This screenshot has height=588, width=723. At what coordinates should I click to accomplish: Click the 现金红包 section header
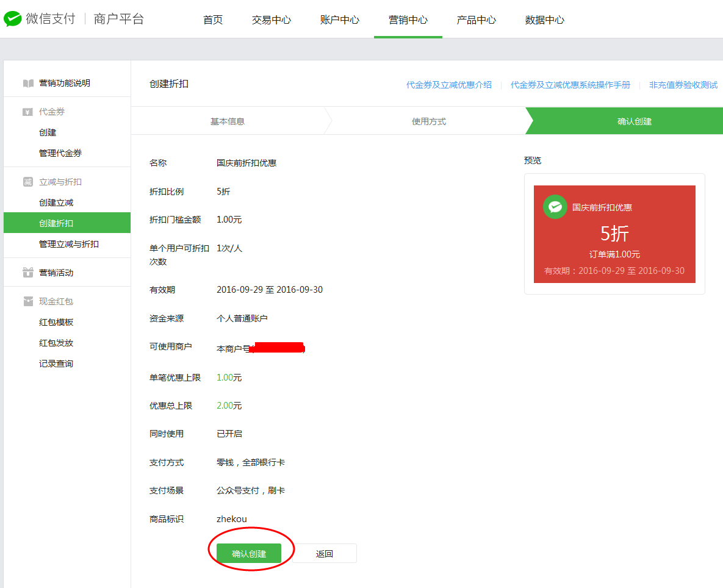coord(56,301)
